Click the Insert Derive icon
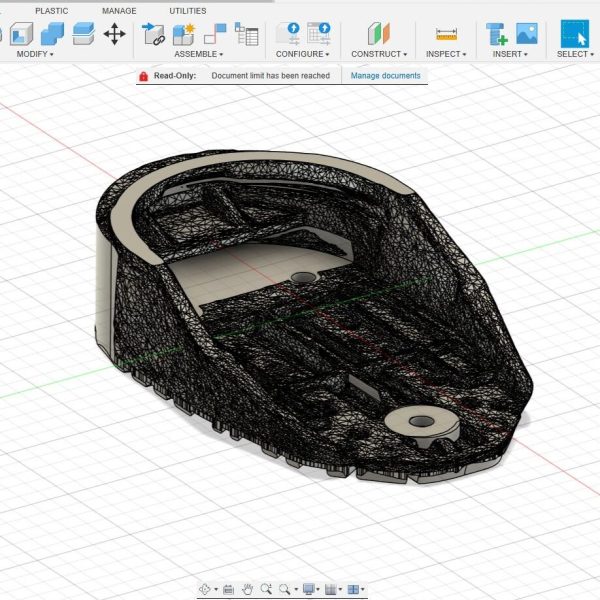Viewport: 600px width, 600px height. point(496,34)
